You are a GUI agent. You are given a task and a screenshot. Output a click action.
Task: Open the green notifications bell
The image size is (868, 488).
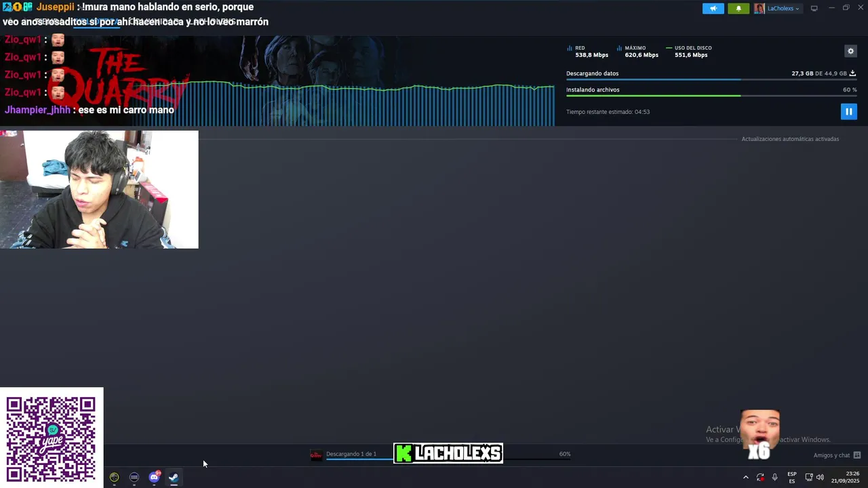(738, 8)
